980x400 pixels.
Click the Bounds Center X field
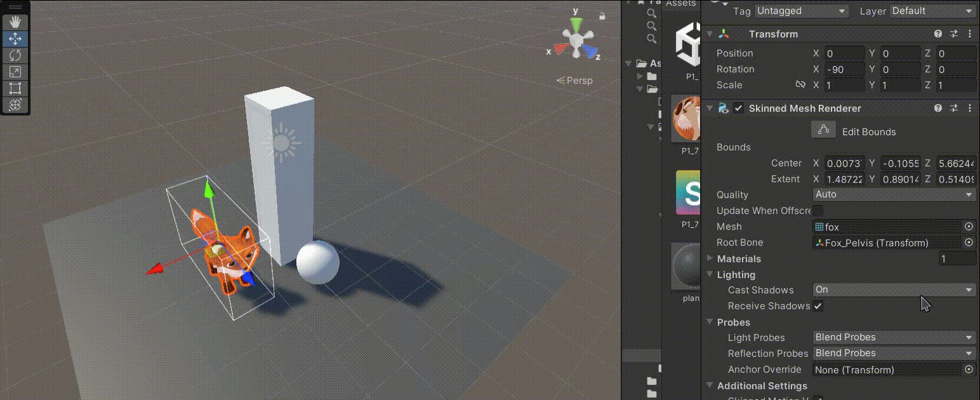(845, 163)
